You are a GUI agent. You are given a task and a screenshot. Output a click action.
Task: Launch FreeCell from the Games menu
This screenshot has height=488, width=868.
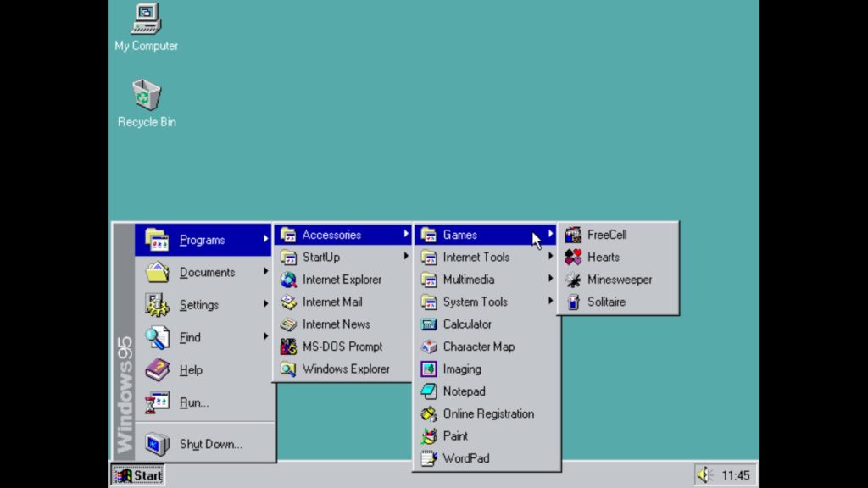pos(604,234)
